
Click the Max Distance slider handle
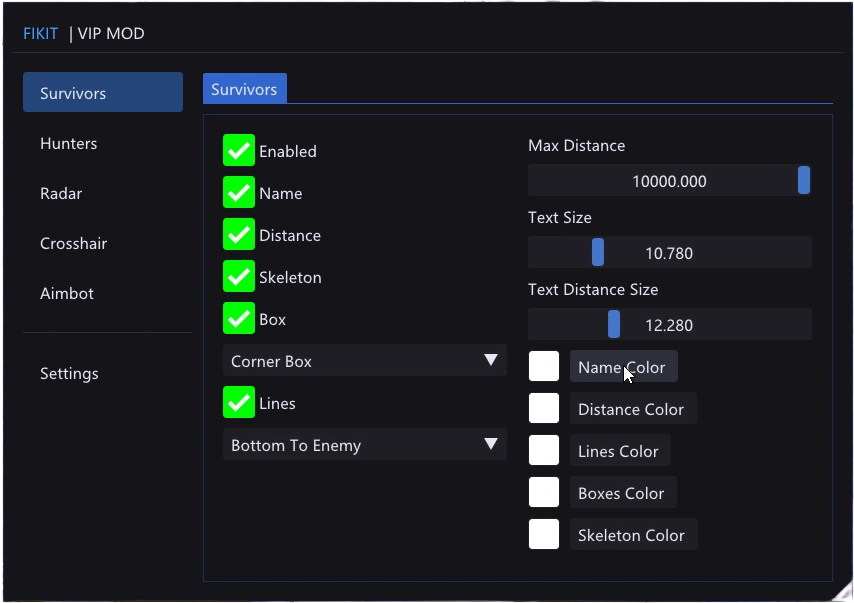click(804, 180)
